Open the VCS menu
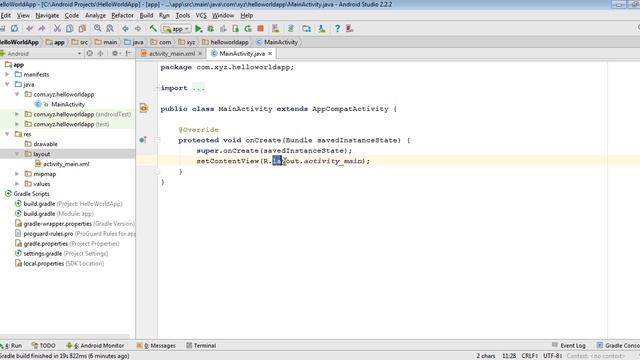This screenshot has height=360, width=640. point(201,16)
